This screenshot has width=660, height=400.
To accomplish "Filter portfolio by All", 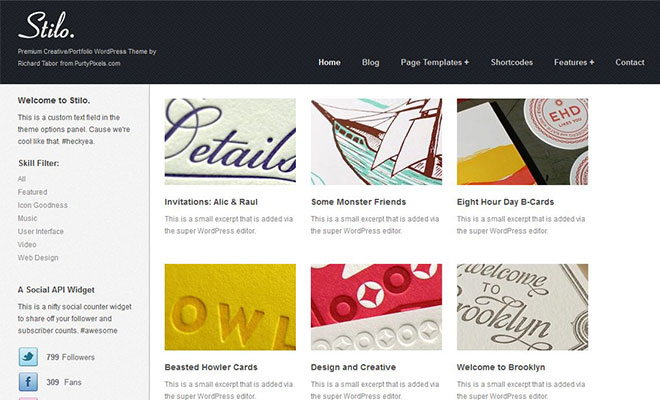I will pos(22,179).
